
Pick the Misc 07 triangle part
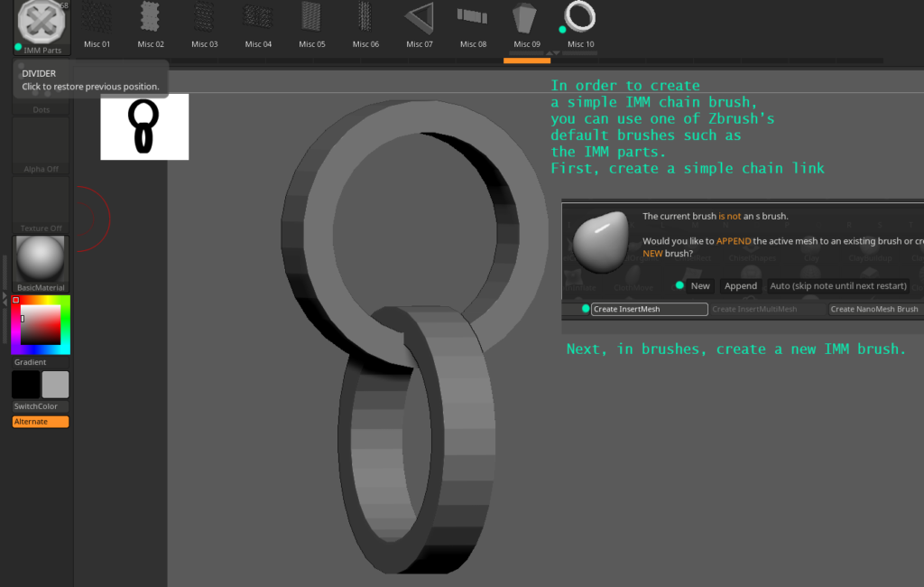point(419,18)
